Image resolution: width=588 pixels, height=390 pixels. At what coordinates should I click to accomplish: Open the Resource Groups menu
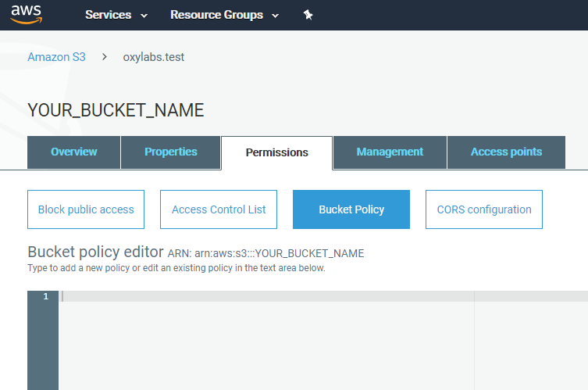click(216, 15)
